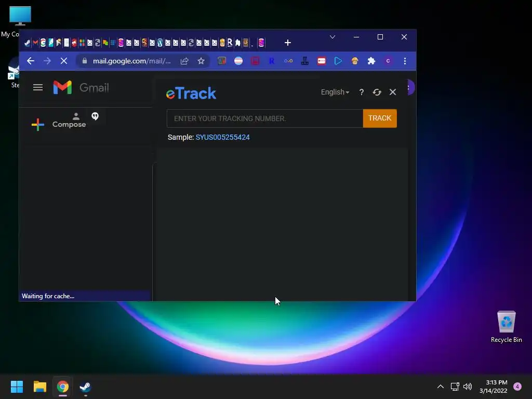532x399 pixels.
Task: Compose a new Gmail message
Action: pyautogui.click(x=59, y=125)
